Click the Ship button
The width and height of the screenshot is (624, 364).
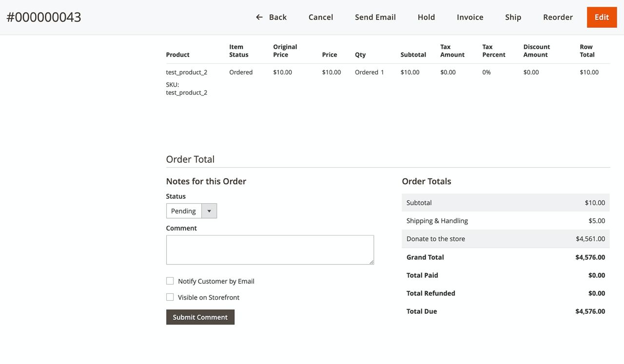pyautogui.click(x=513, y=17)
